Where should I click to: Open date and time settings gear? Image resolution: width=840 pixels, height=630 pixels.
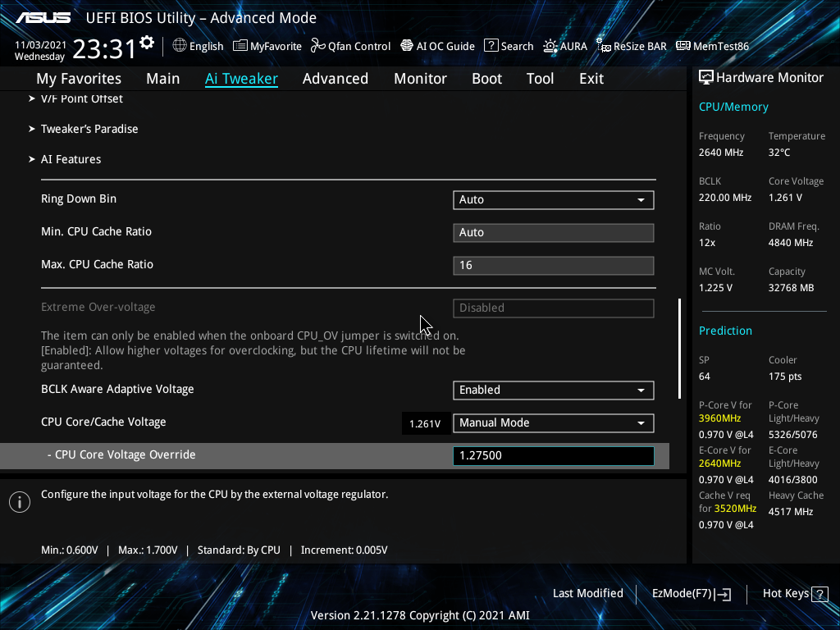pos(147,43)
